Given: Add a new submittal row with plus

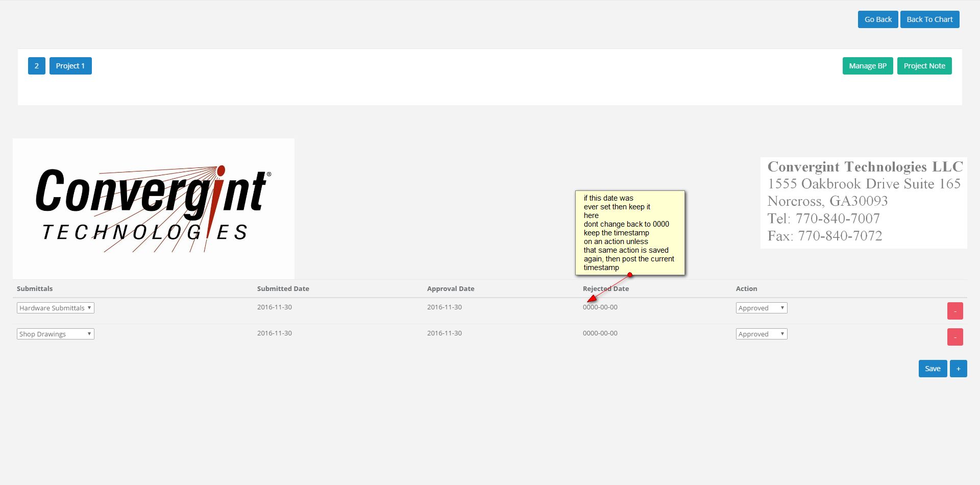Looking at the screenshot, I should click(x=959, y=369).
